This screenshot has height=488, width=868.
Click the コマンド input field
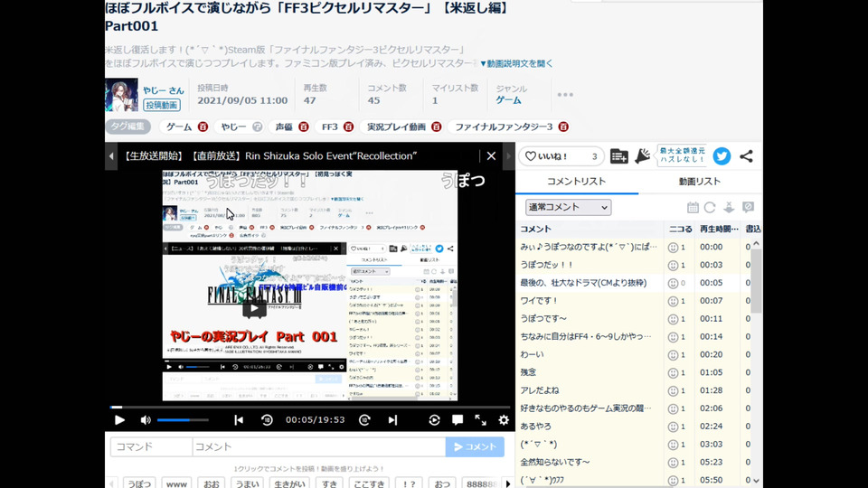[151, 446]
